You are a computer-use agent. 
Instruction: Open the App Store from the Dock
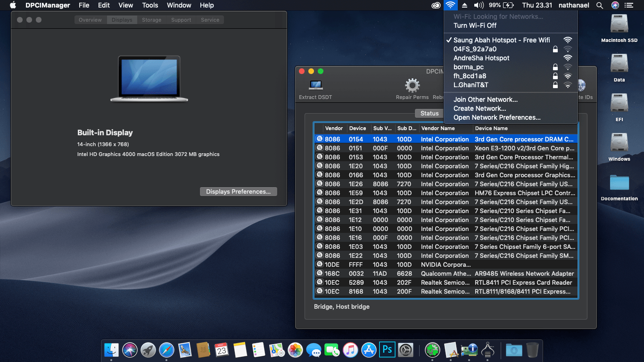[x=369, y=350]
